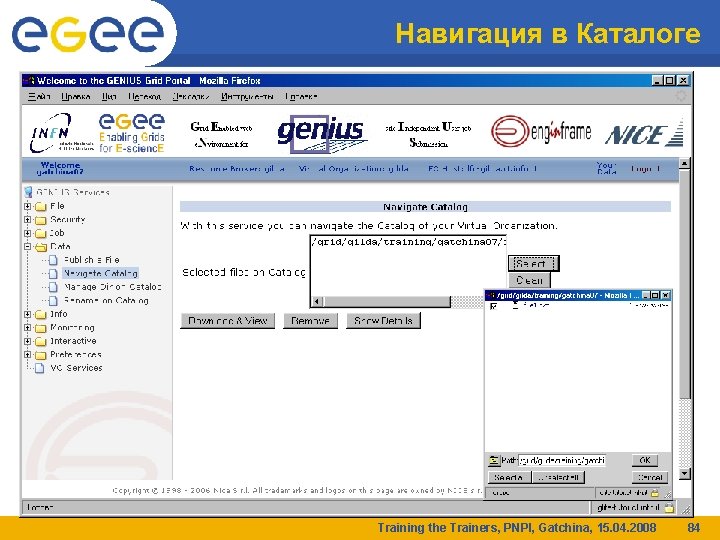The height and width of the screenshot is (540, 720).
Task: Expand the File tree node
Action: [28, 206]
